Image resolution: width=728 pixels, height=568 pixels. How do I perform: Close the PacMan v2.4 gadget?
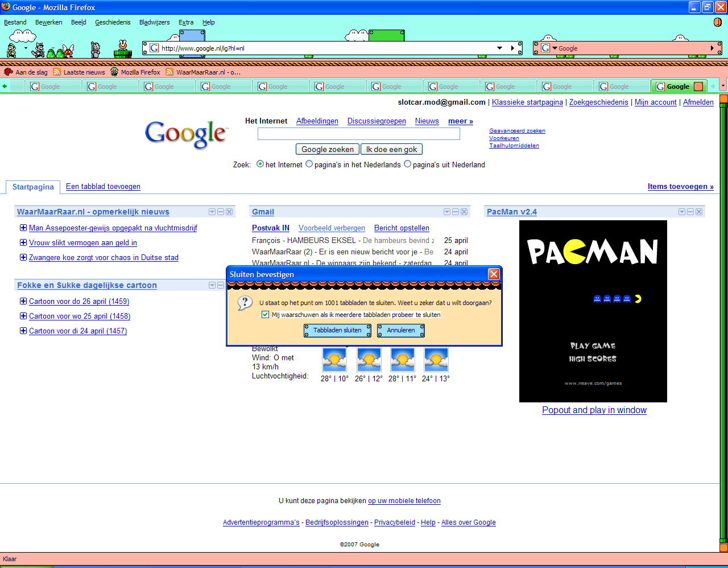[x=699, y=212]
